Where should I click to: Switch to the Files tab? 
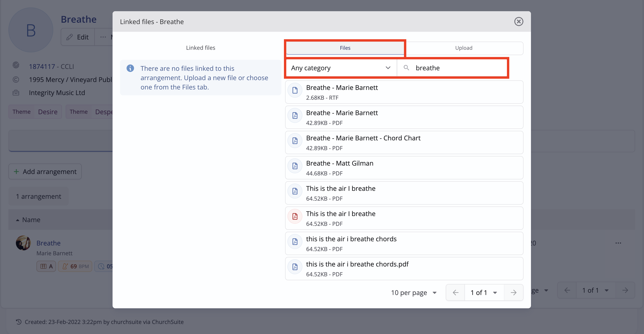[x=345, y=48]
